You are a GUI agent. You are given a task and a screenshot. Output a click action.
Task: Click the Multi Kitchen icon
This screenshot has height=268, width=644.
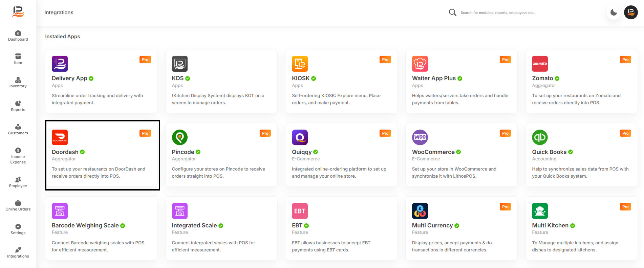coord(540,211)
